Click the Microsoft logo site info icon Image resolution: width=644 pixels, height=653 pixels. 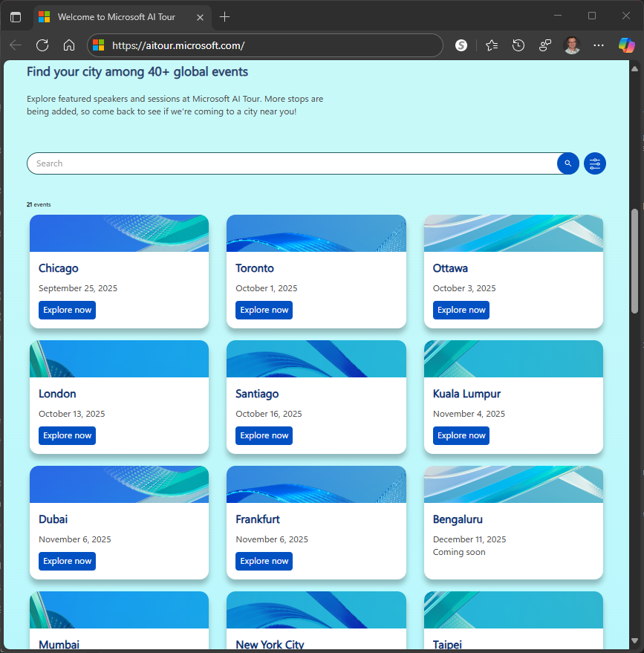98,45
